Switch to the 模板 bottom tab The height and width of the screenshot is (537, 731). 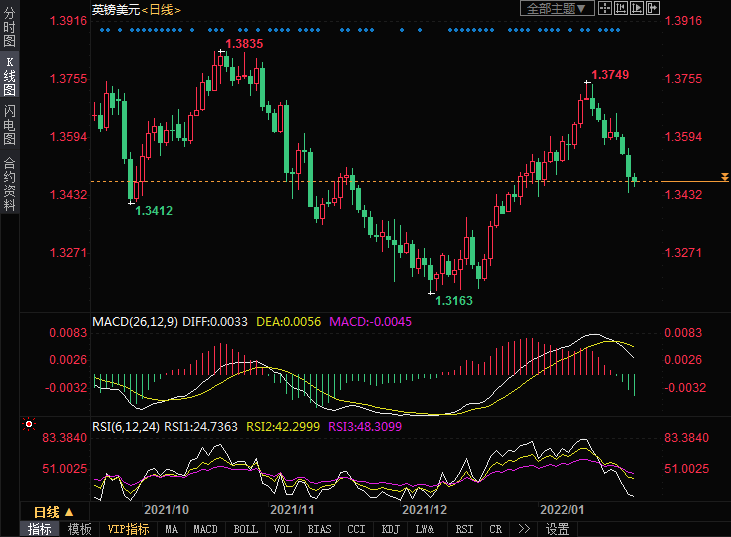pyautogui.click(x=79, y=529)
